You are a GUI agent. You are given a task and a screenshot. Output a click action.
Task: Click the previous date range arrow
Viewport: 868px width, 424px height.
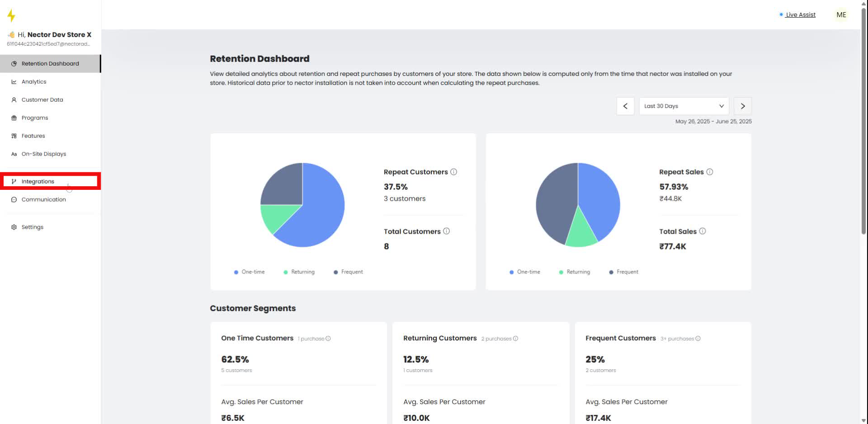(x=625, y=106)
